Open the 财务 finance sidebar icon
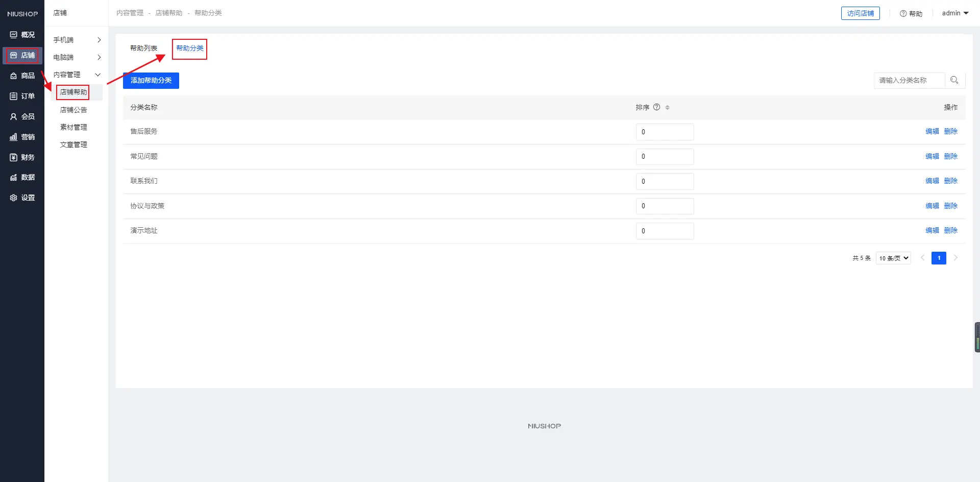Screen dimensions: 980x482 click(14, 157)
